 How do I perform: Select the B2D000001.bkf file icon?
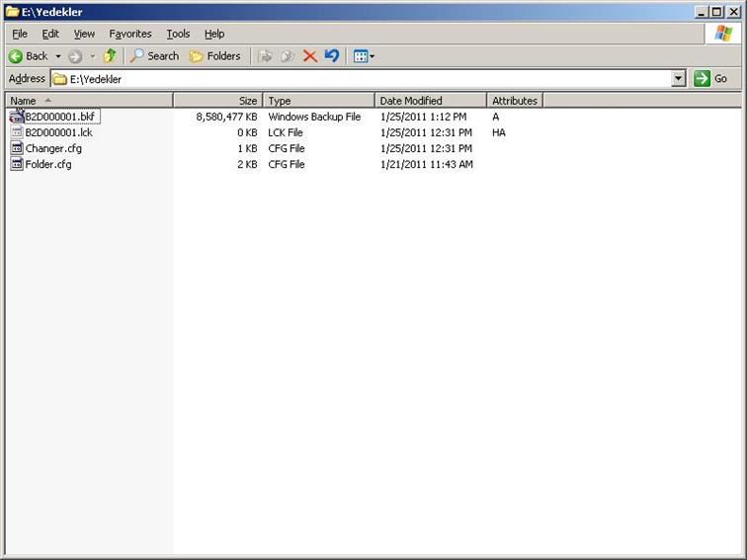click(x=17, y=117)
